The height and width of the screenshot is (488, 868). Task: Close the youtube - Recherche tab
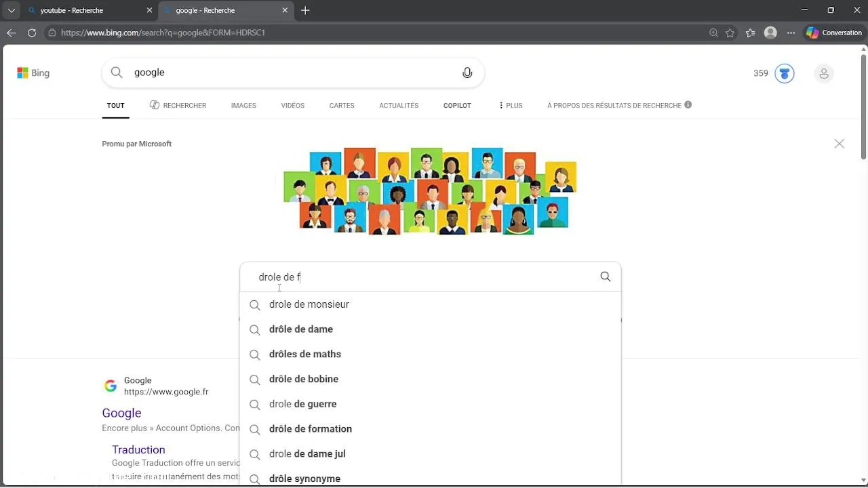click(149, 11)
